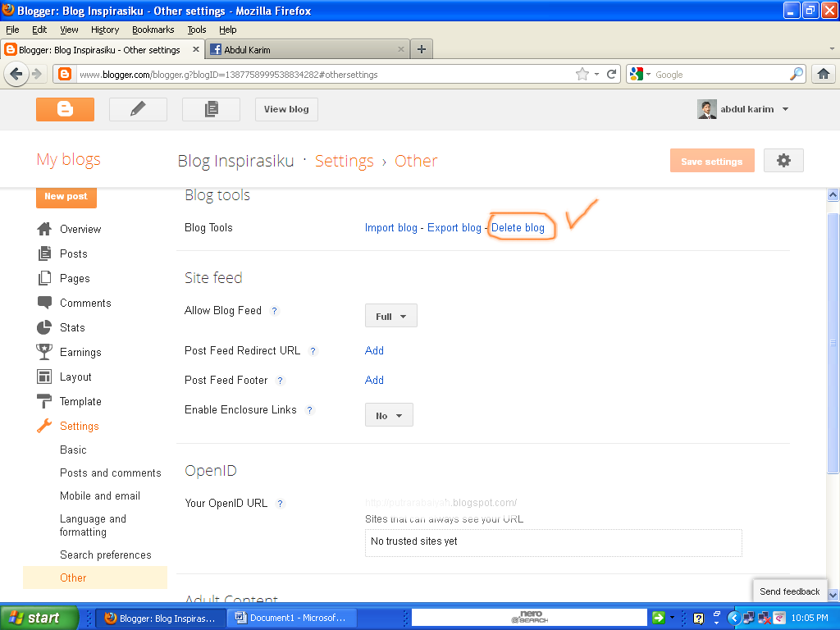Click the Posts sidebar icon
The width and height of the screenshot is (840, 630).
click(44, 253)
